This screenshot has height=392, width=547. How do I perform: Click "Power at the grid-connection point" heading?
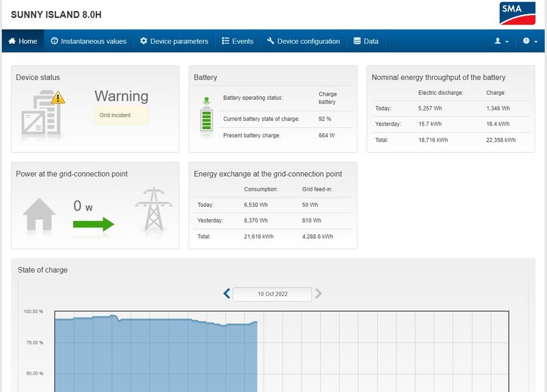coord(72,174)
